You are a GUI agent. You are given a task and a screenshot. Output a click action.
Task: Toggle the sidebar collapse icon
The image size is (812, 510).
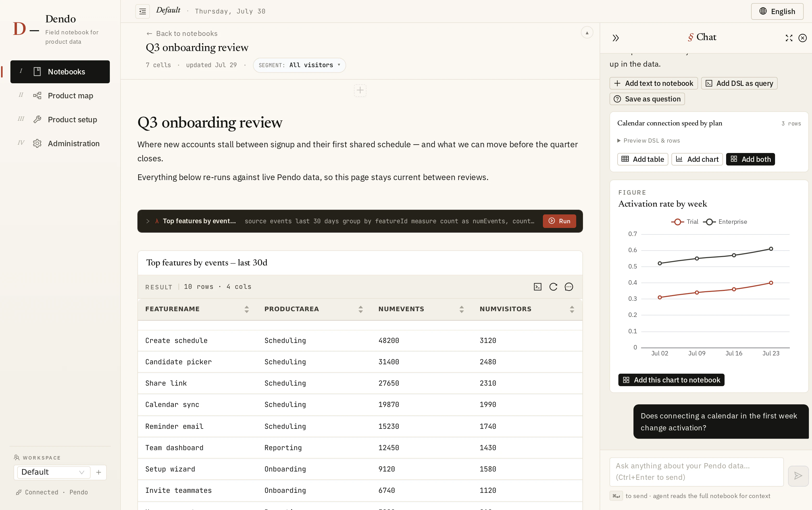[142, 11]
